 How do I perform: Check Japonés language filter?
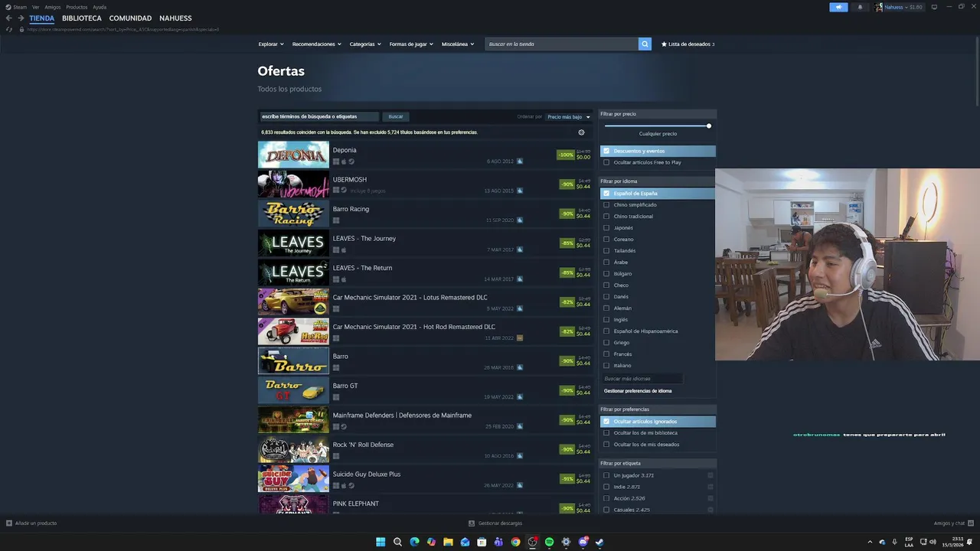[x=606, y=228]
